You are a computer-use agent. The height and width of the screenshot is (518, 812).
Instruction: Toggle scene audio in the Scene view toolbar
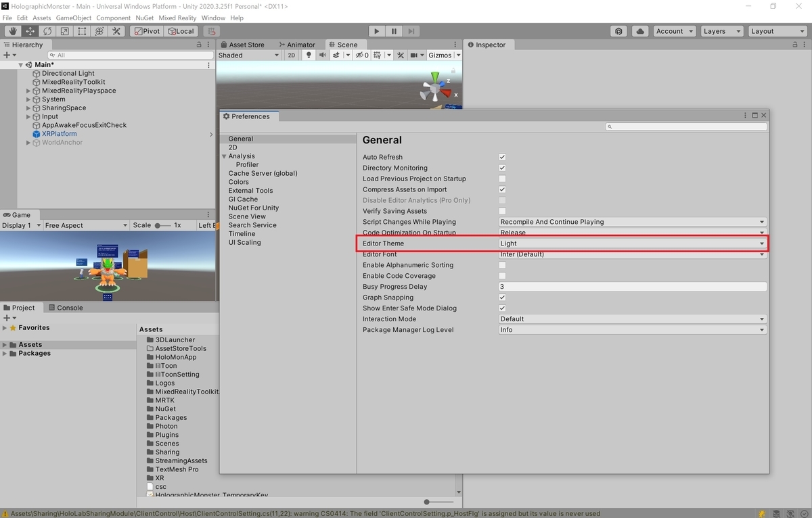click(x=323, y=55)
